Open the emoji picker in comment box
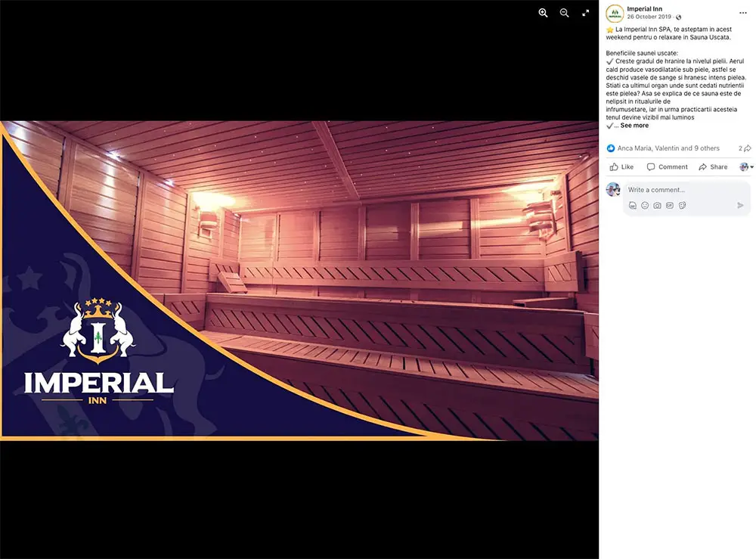Image resolution: width=756 pixels, height=559 pixels. point(645,205)
